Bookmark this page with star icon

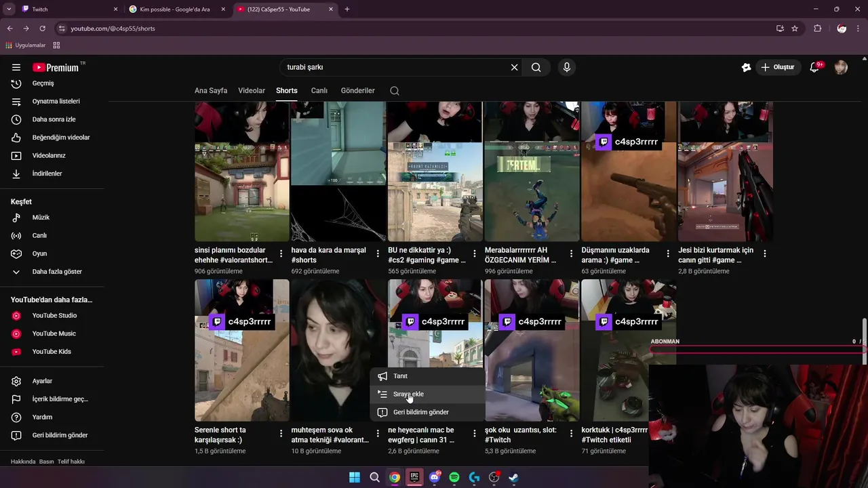(795, 28)
